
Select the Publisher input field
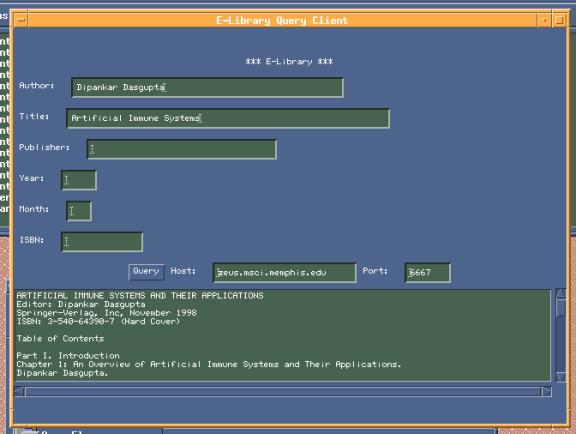(x=182, y=149)
